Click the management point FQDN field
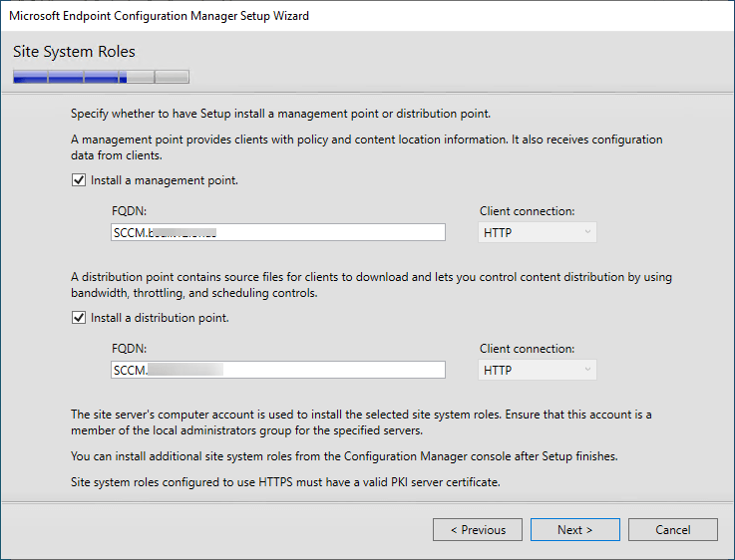The height and width of the screenshot is (560, 735). point(278,232)
